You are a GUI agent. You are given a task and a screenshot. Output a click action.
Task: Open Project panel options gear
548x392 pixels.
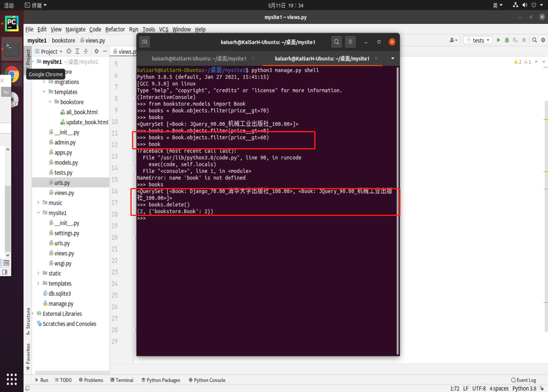tap(96, 51)
